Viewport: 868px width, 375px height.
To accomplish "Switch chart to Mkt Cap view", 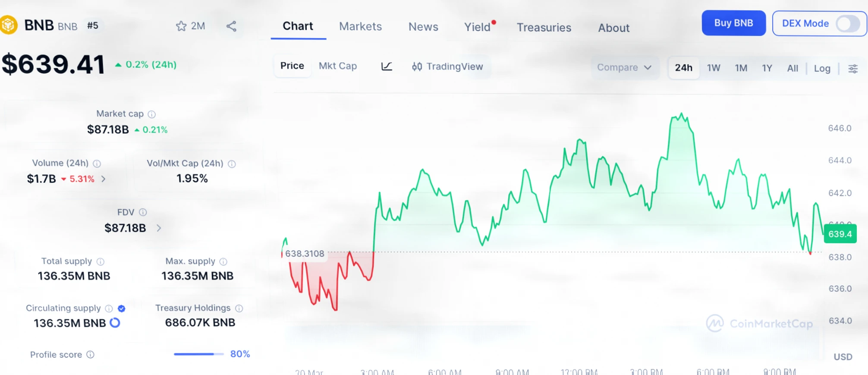I will click(x=338, y=66).
